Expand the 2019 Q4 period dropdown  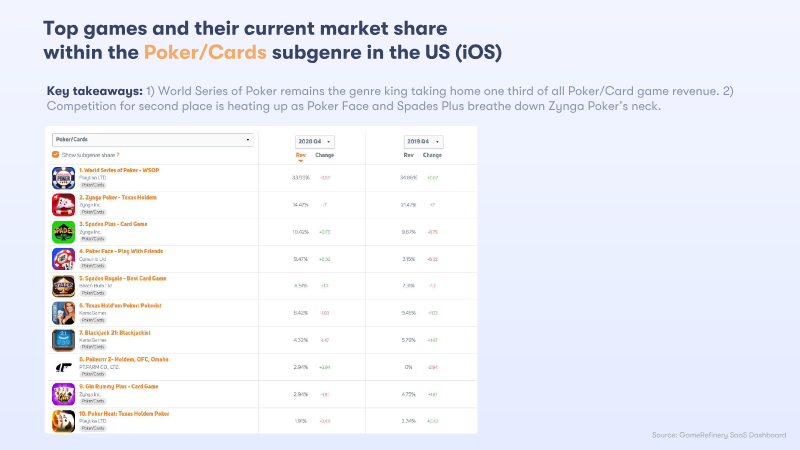[423, 142]
